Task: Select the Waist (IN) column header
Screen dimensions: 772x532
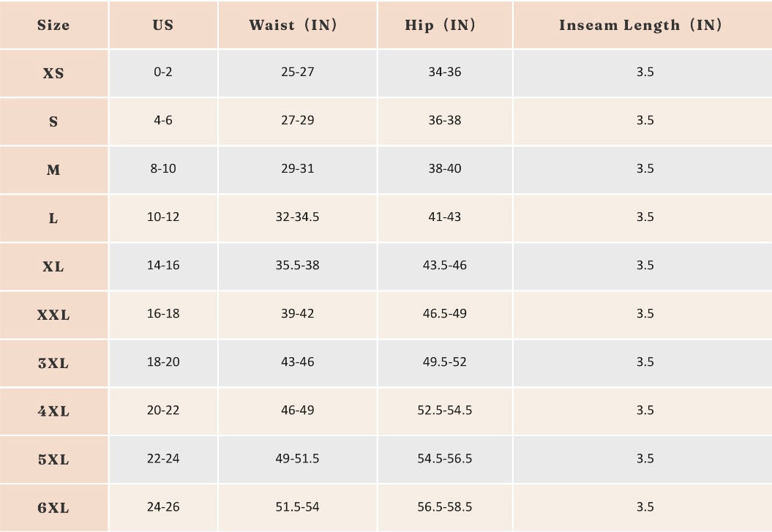Action: (293, 25)
